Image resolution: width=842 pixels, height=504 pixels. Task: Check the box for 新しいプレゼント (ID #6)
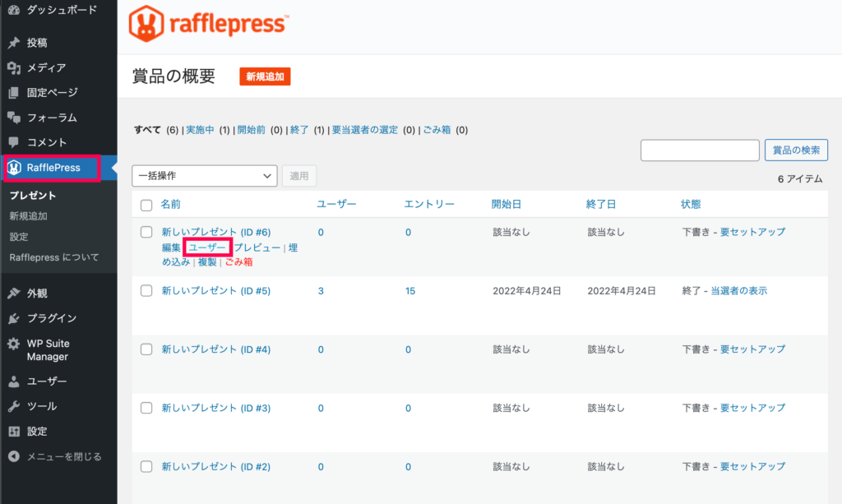(x=146, y=232)
